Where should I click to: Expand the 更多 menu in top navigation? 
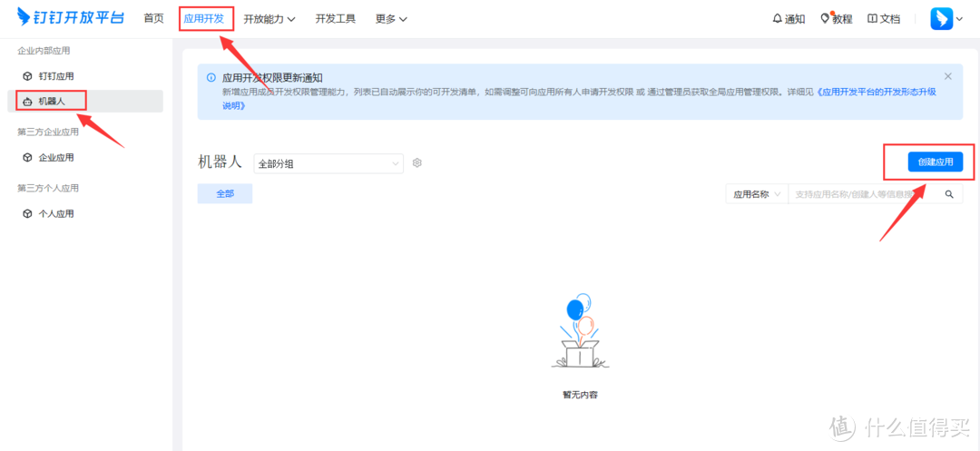coord(391,19)
